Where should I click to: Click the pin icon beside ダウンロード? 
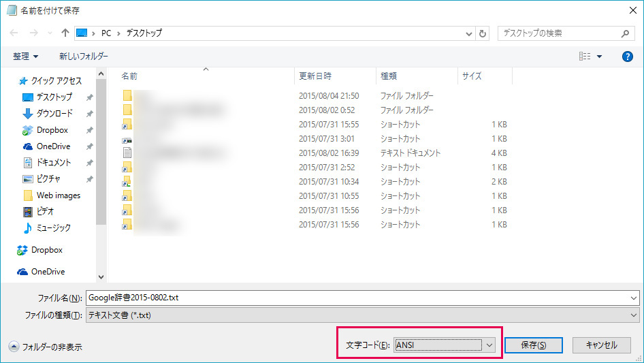click(x=89, y=114)
